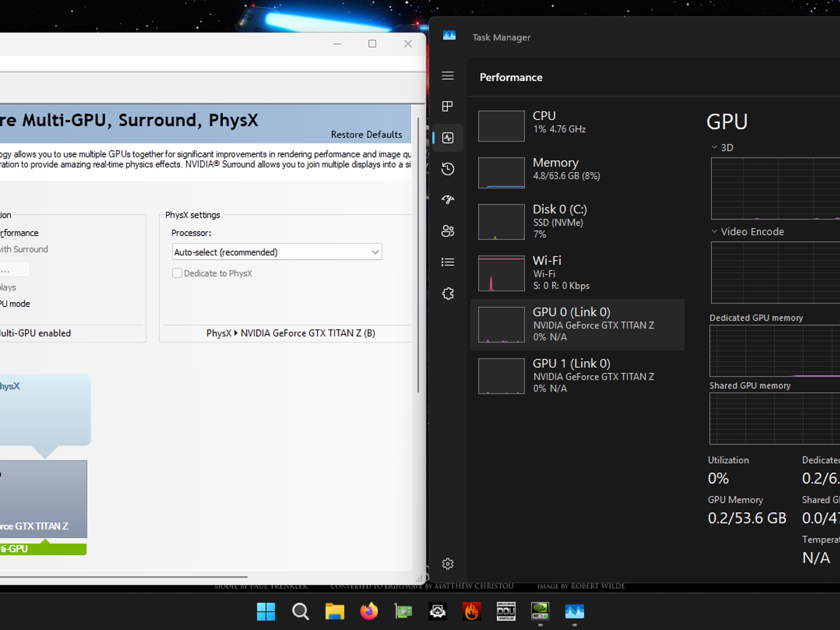This screenshot has width=840, height=630.
Task: Open the Task Manager hamburger navigation menu
Action: [447, 76]
